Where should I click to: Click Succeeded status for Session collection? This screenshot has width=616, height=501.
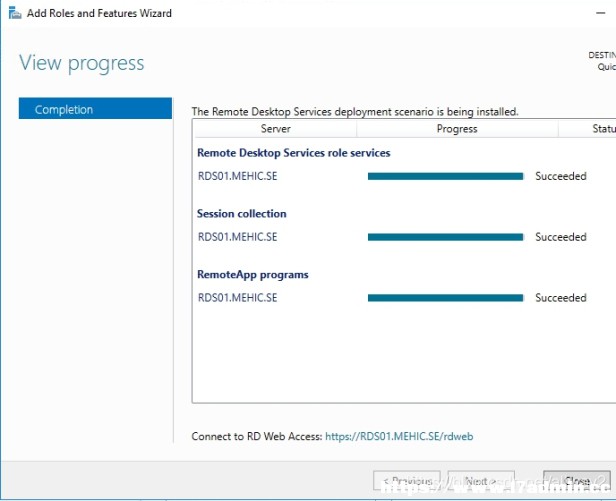pyautogui.click(x=561, y=237)
